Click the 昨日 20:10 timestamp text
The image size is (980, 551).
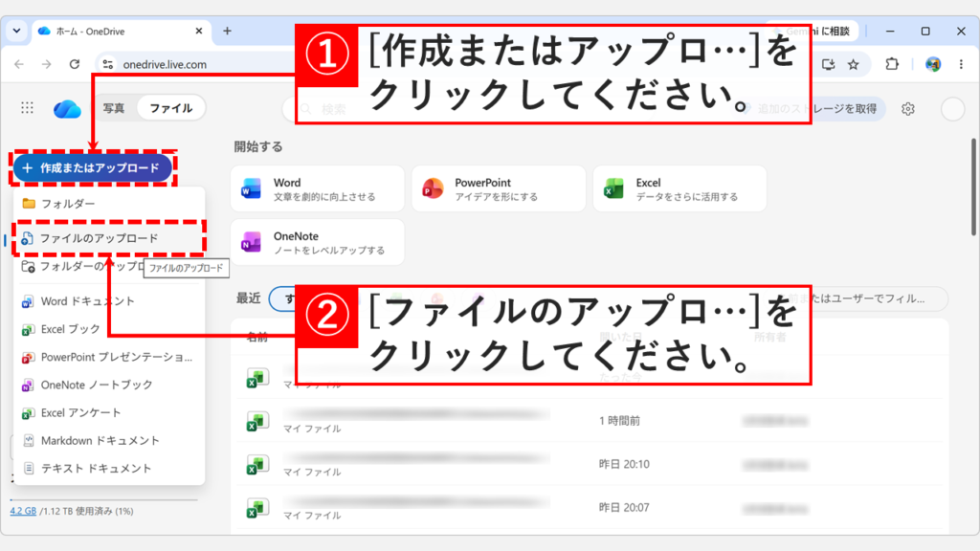tap(624, 464)
